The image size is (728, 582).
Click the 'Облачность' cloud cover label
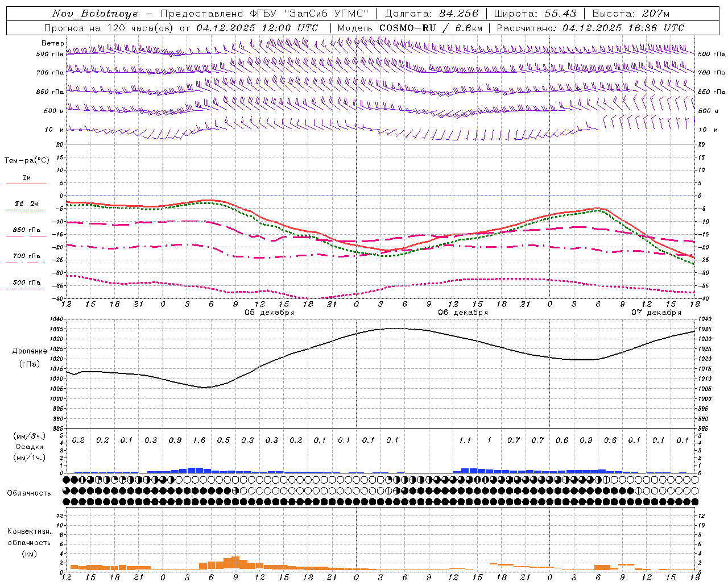(x=29, y=493)
